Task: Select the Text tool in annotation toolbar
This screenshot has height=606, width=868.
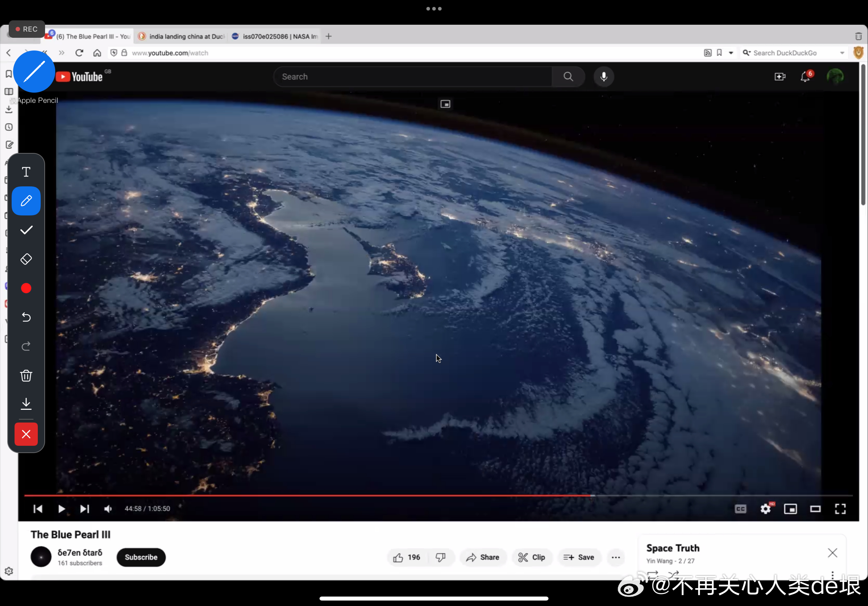Action: (26, 172)
